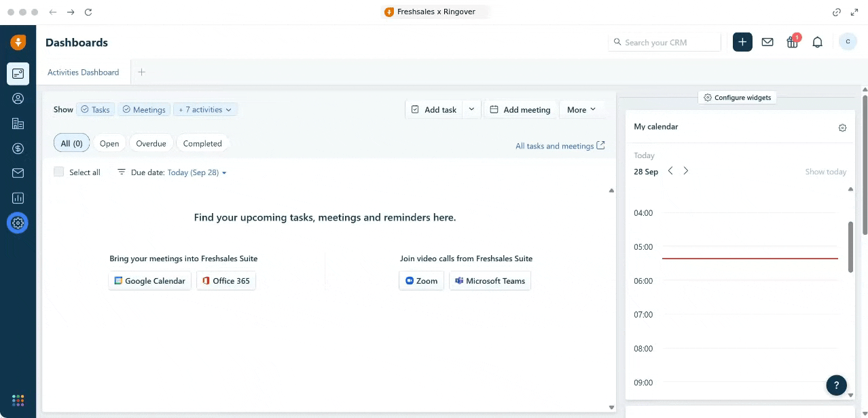Click the copy link icon in title bar
This screenshot has width=868, height=418.
tap(837, 12)
